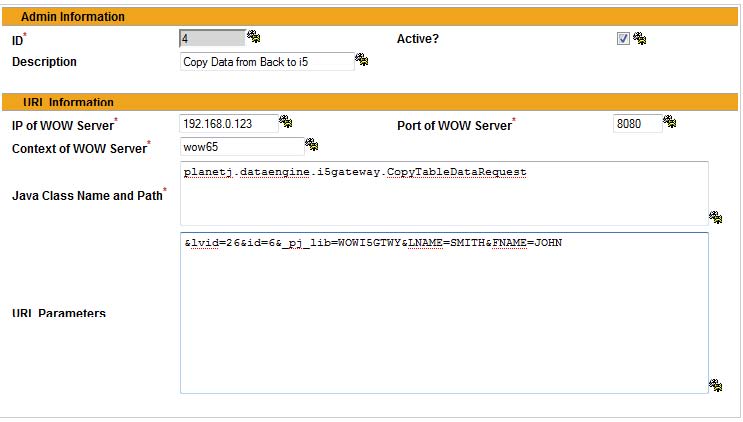
Task: Click the icon at the URL Parameters textarea corner
Action: (716, 385)
